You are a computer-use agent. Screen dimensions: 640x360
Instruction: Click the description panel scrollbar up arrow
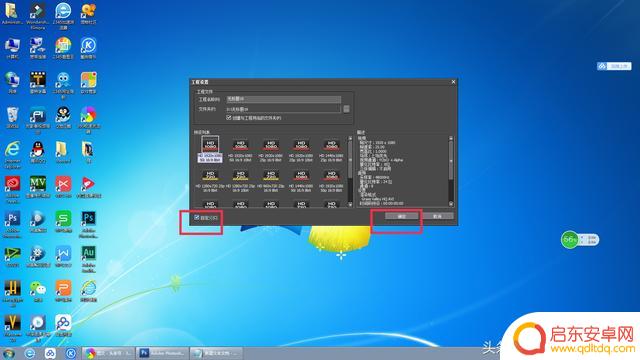(451, 138)
